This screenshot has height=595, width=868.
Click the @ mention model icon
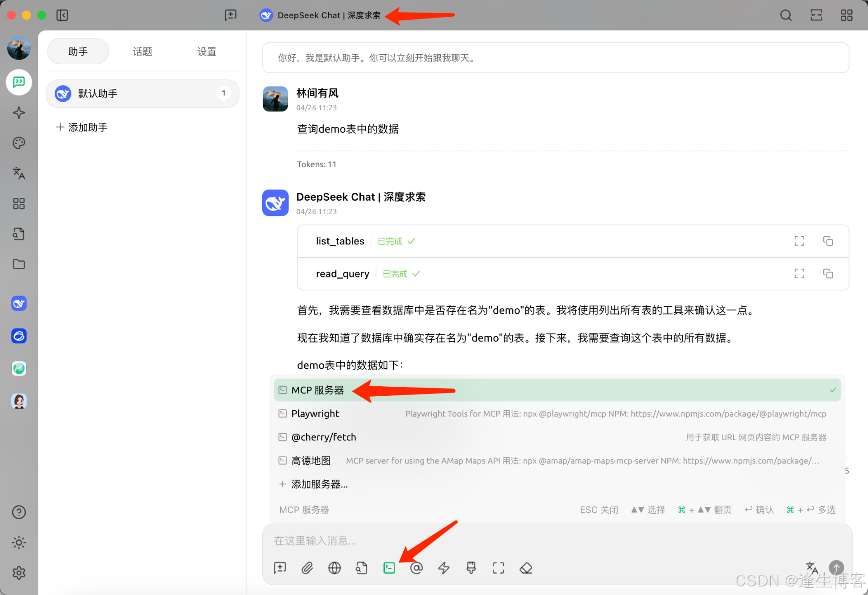click(416, 568)
